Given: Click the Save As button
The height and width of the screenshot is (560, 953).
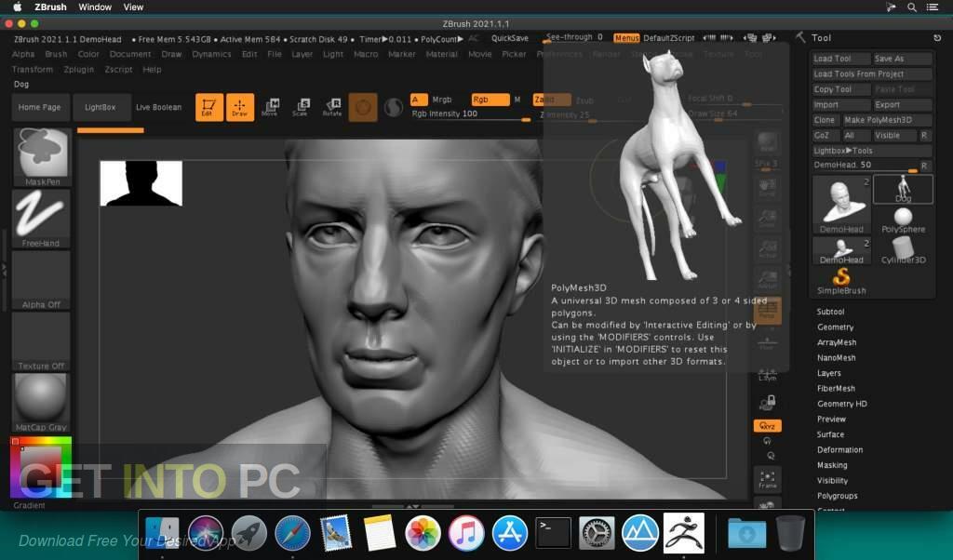Looking at the screenshot, I should pyautogui.click(x=902, y=59).
